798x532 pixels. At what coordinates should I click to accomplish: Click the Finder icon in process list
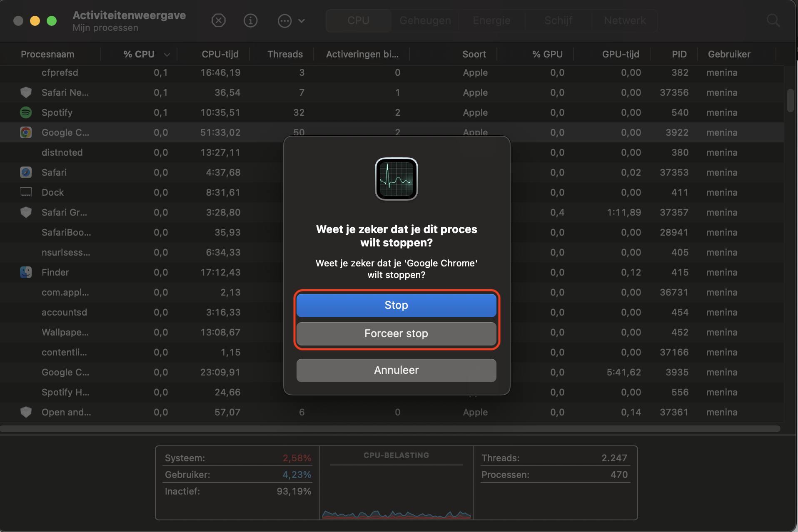(x=26, y=272)
